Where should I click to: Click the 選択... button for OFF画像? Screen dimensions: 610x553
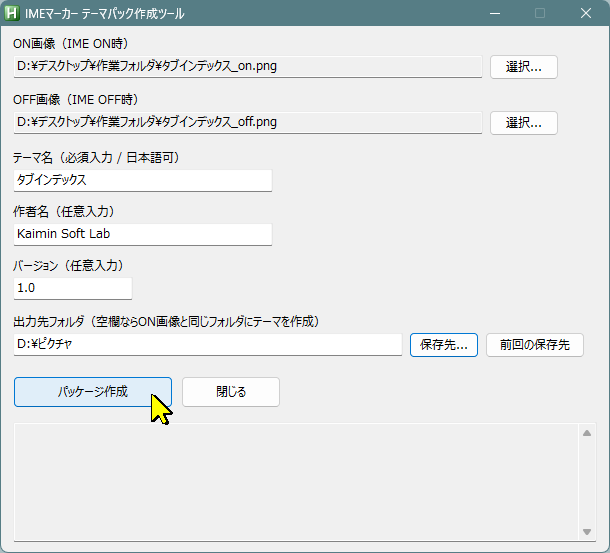[524, 123]
